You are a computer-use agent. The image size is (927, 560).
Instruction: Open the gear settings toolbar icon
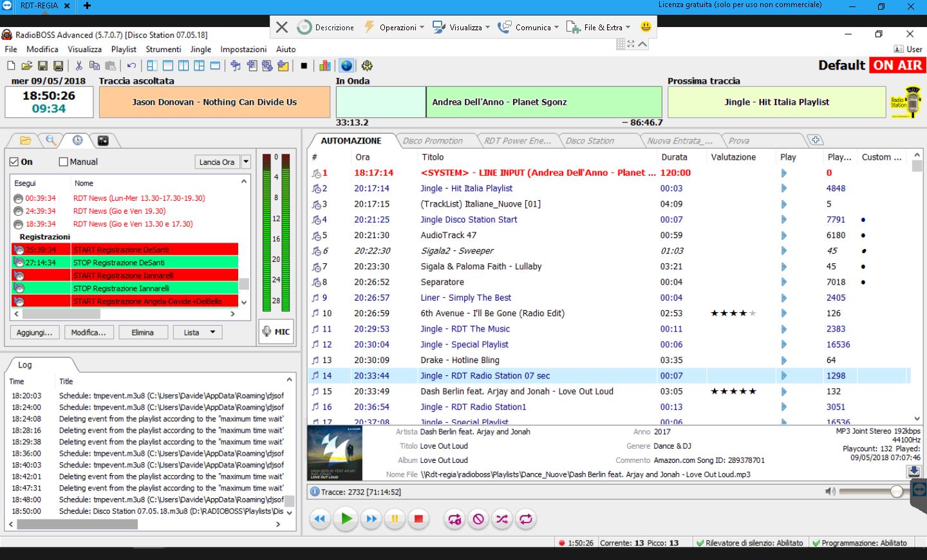367,66
